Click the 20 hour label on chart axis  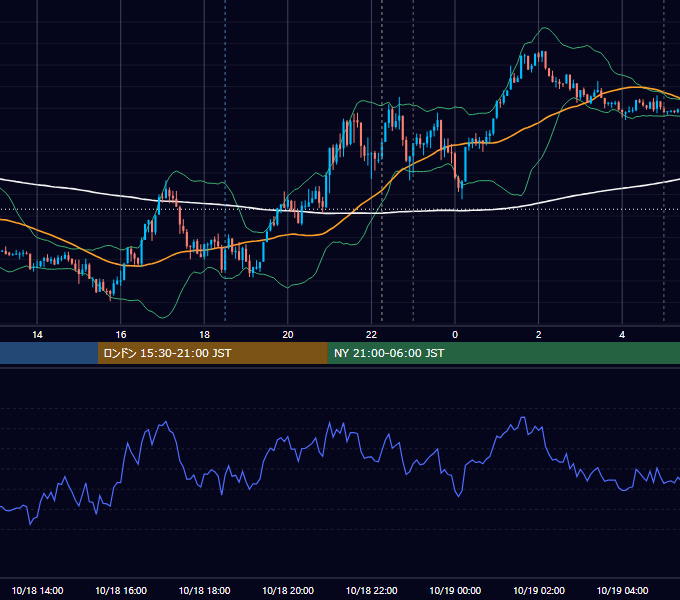pos(288,335)
